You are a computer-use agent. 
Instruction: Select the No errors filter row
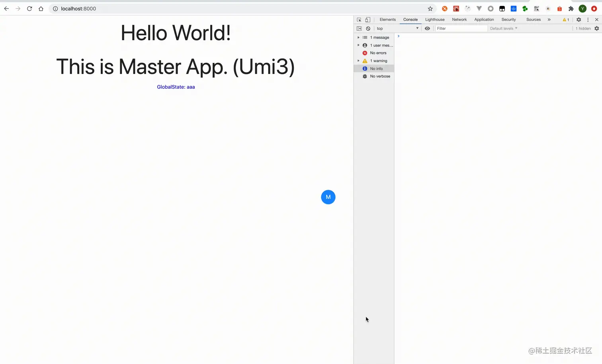(x=374, y=53)
